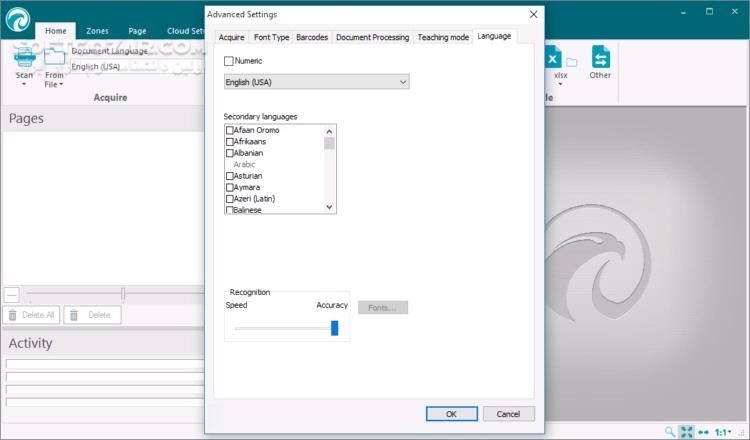Open the Teaching mode tab
This screenshot has width=750, height=440.
443,37
